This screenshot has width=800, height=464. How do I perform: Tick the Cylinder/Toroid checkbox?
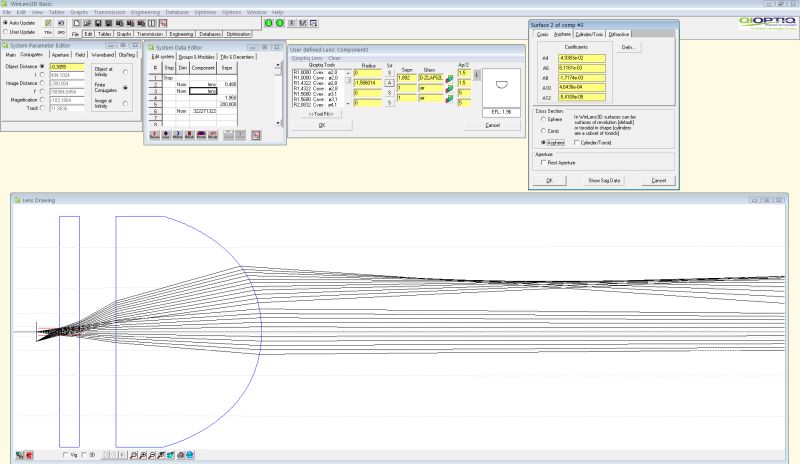point(577,142)
